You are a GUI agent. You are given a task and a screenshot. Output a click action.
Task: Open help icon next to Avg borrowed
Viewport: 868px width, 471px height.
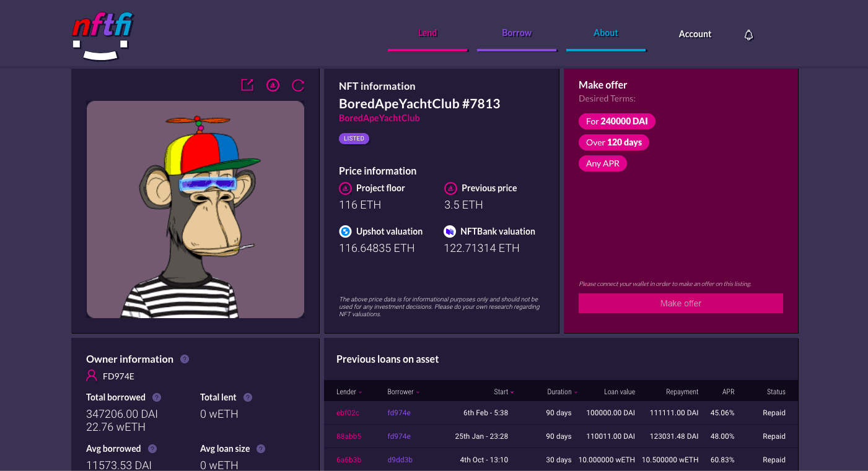click(x=152, y=449)
